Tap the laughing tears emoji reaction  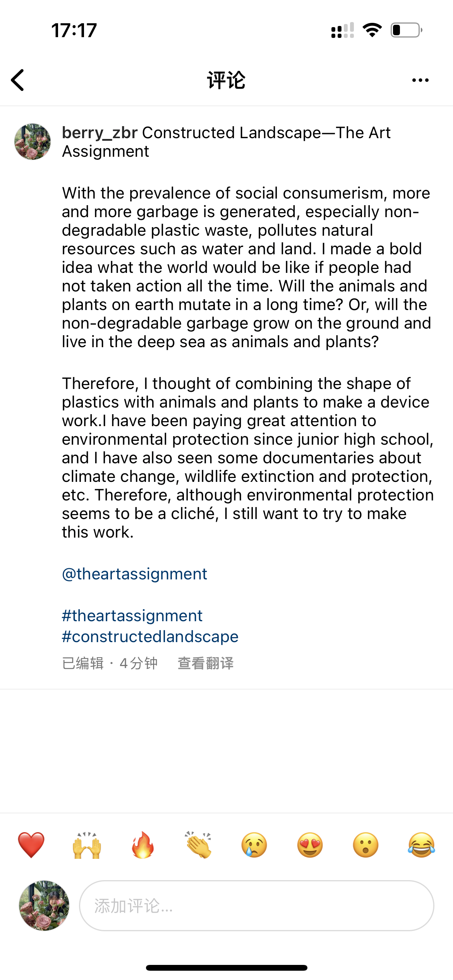pos(422,845)
